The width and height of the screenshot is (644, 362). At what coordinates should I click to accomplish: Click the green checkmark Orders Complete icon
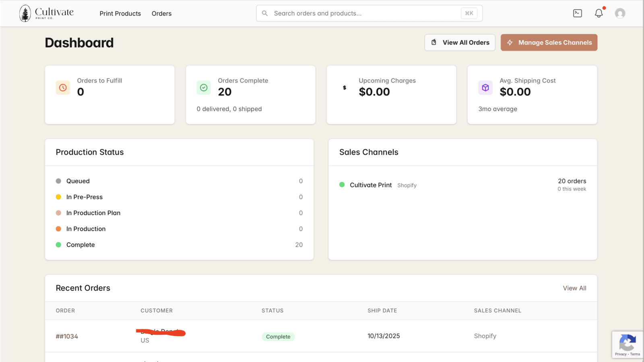(204, 87)
